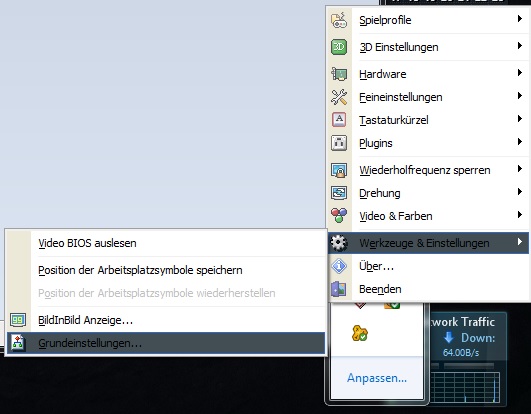Viewport: 531px width, 414px height.
Task: Click the blue Über info icon
Action: click(339, 266)
